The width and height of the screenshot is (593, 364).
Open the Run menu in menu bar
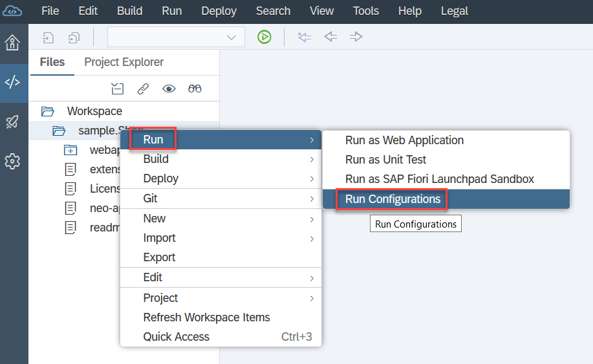tap(172, 11)
